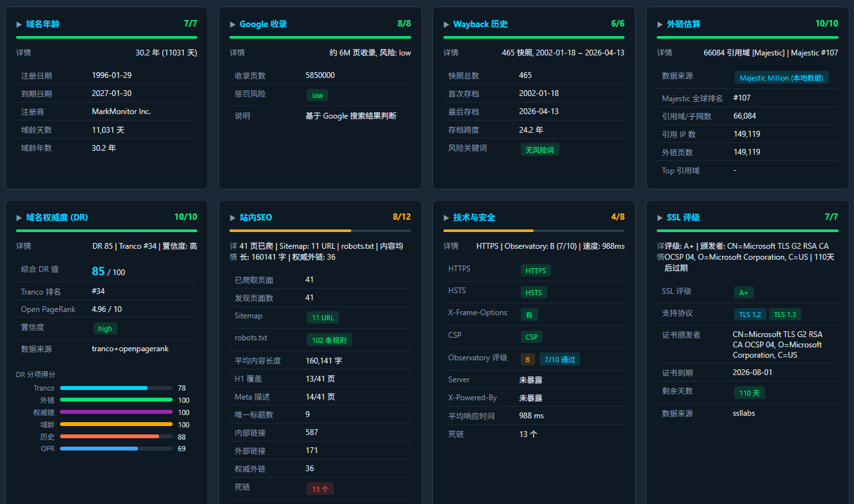Click the green low penalty risk badge
Image resolution: width=854 pixels, height=504 pixels.
pyautogui.click(x=317, y=95)
